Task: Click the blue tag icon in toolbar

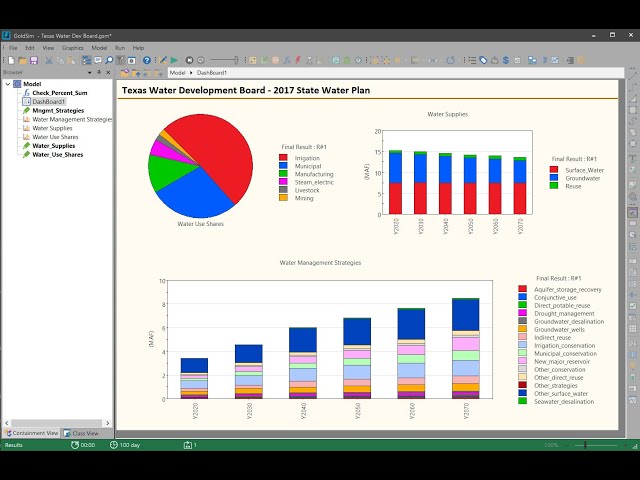Action: [483, 60]
